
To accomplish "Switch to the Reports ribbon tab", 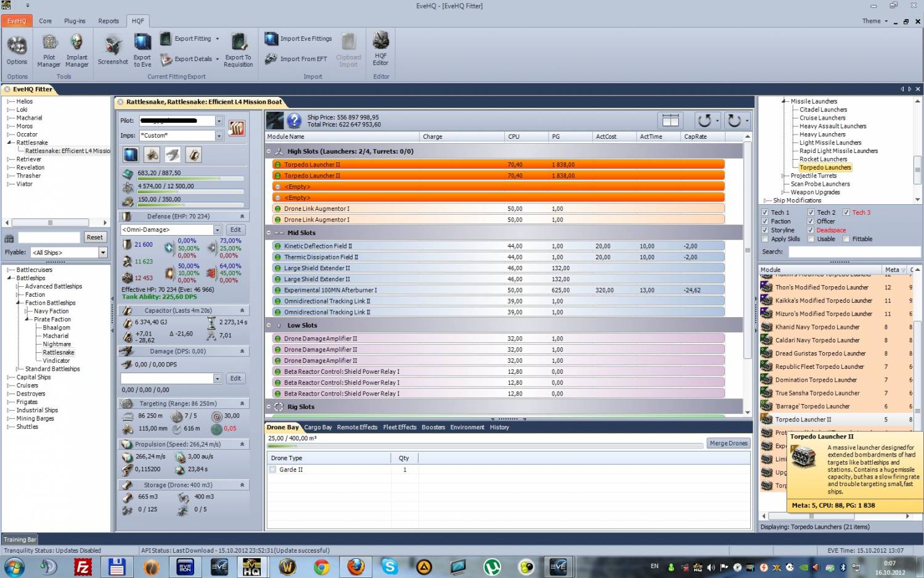I will click(x=108, y=21).
